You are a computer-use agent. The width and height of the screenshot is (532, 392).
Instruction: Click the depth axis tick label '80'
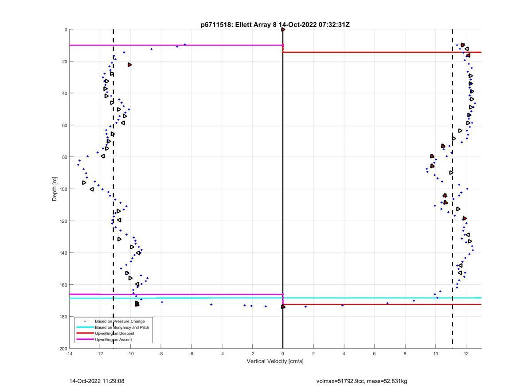coord(64,157)
